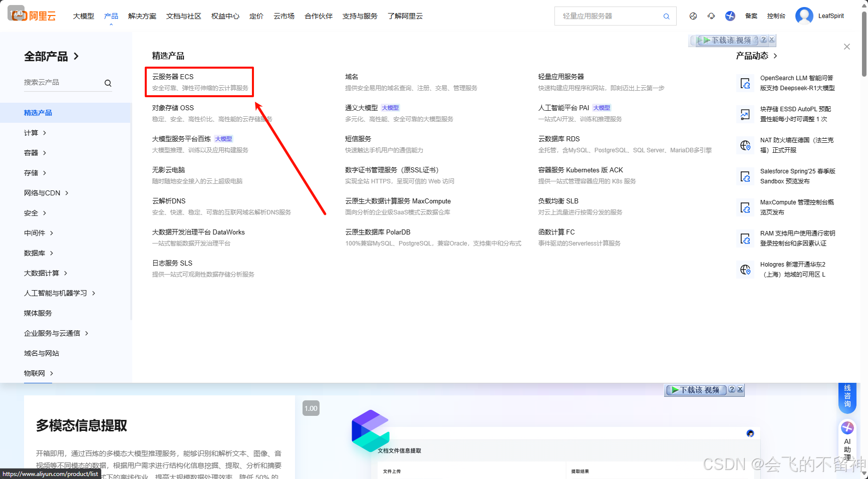The height and width of the screenshot is (479, 868).
Task: Open 对象存储 OSS product link
Action: pyautogui.click(x=173, y=108)
